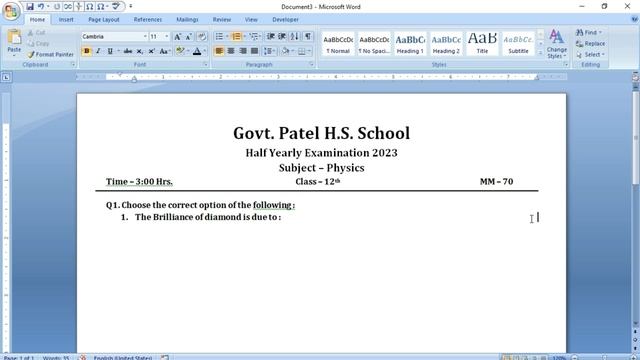This screenshot has width=640, height=360.
Task: Toggle Bold formatting
Action: [x=87, y=51]
